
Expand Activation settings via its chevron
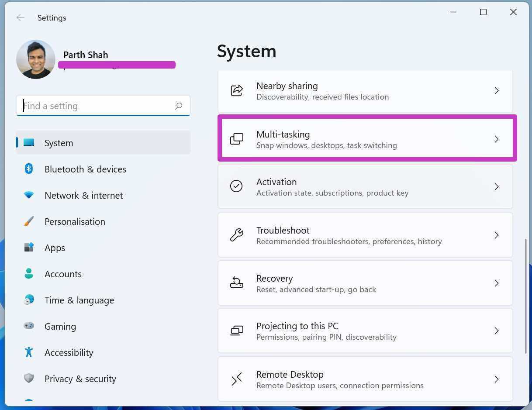point(496,187)
